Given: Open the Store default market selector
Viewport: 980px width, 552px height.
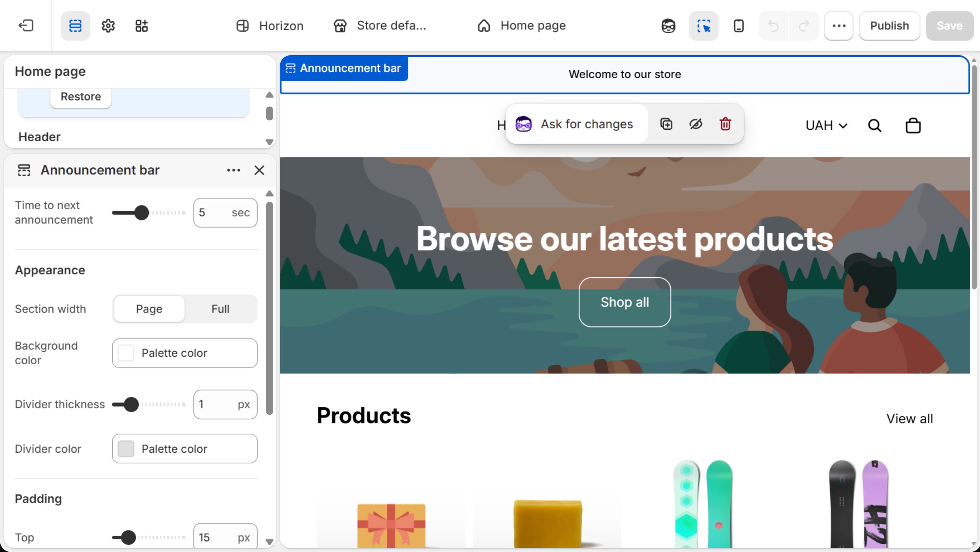Looking at the screenshot, I should pyautogui.click(x=380, y=25).
